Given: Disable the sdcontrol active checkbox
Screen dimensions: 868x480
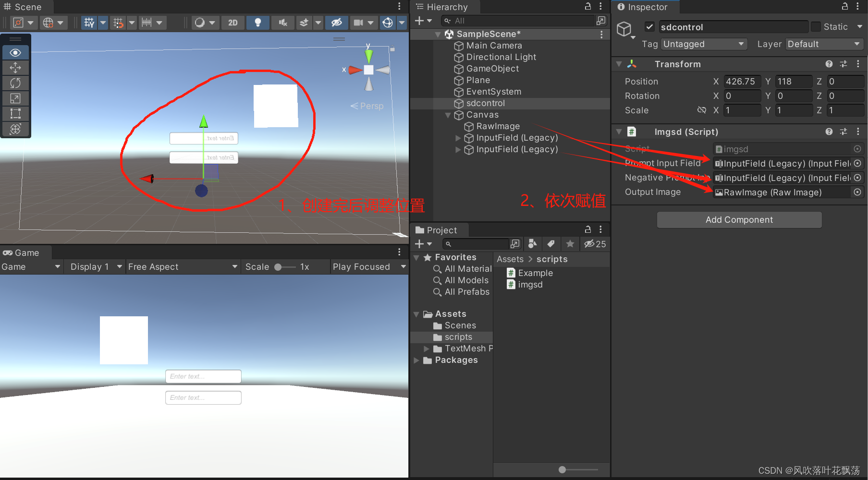Looking at the screenshot, I should coord(649,26).
